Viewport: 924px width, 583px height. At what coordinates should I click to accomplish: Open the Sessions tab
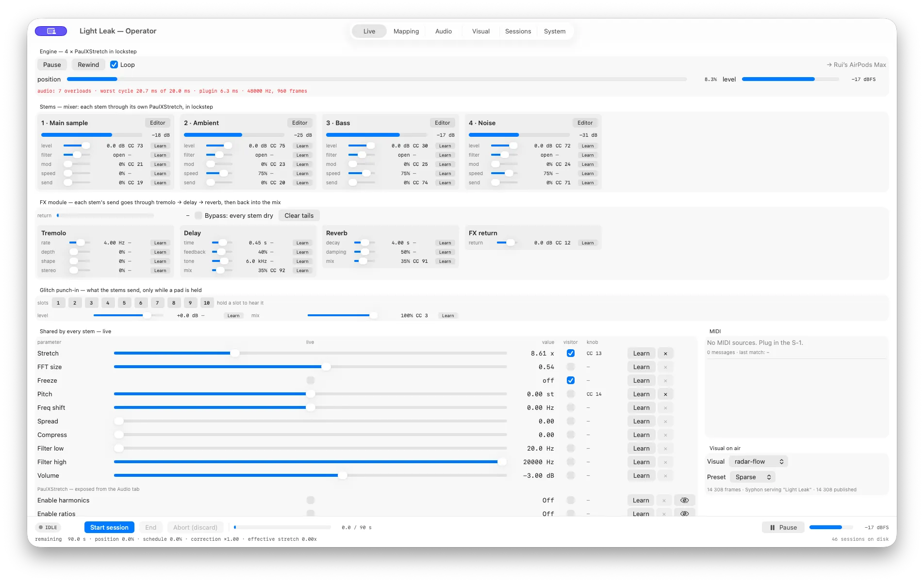click(x=518, y=32)
